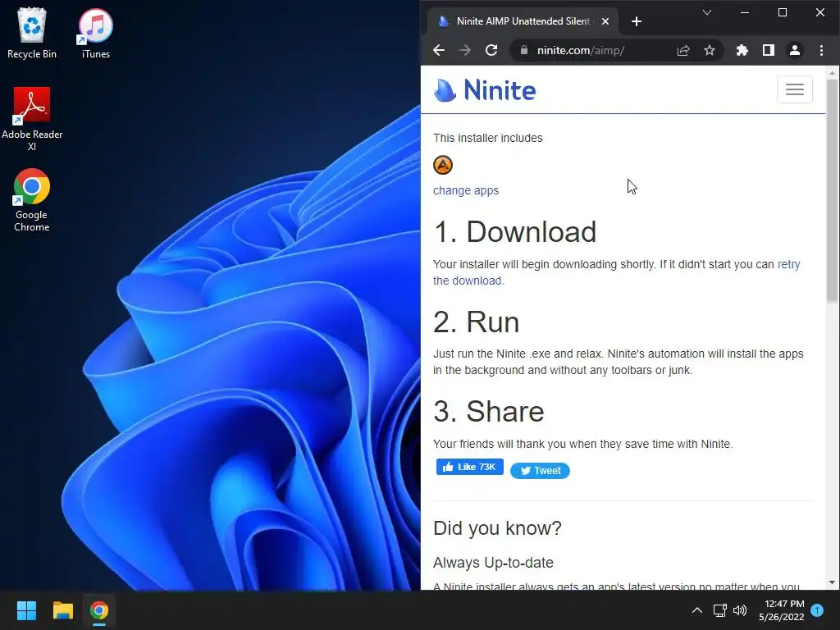The height and width of the screenshot is (630, 840).
Task: Open Recycle Bin desktop icon
Action: [32, 33]
